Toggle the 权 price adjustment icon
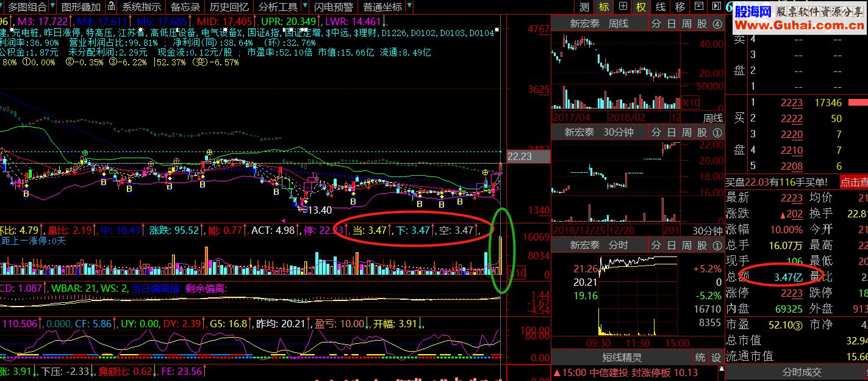The image size is (868, 381). point(641,7)
